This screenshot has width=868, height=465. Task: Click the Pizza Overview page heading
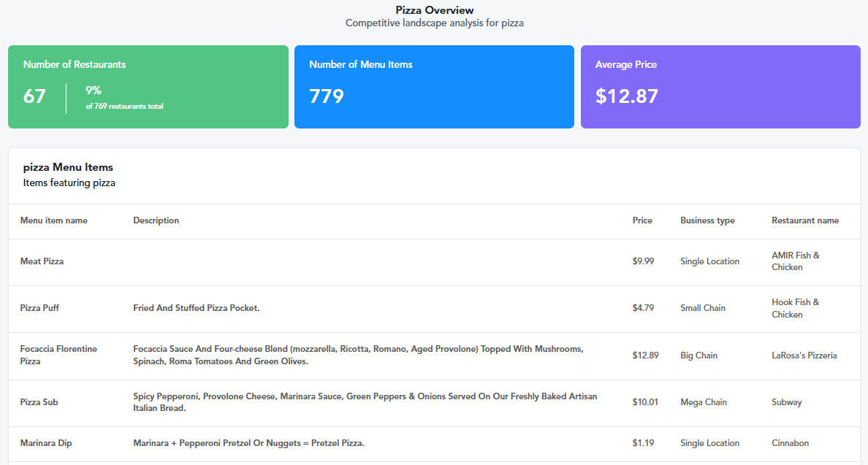[434, 10]
